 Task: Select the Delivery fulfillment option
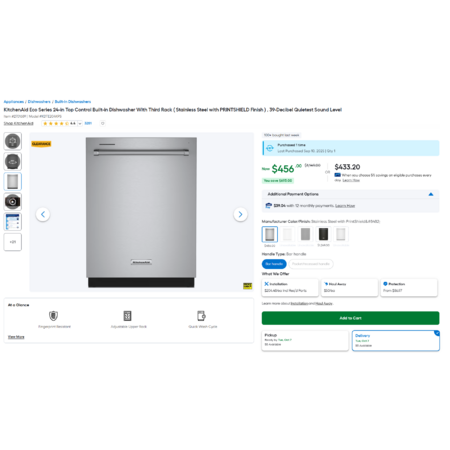click(396, 341)
